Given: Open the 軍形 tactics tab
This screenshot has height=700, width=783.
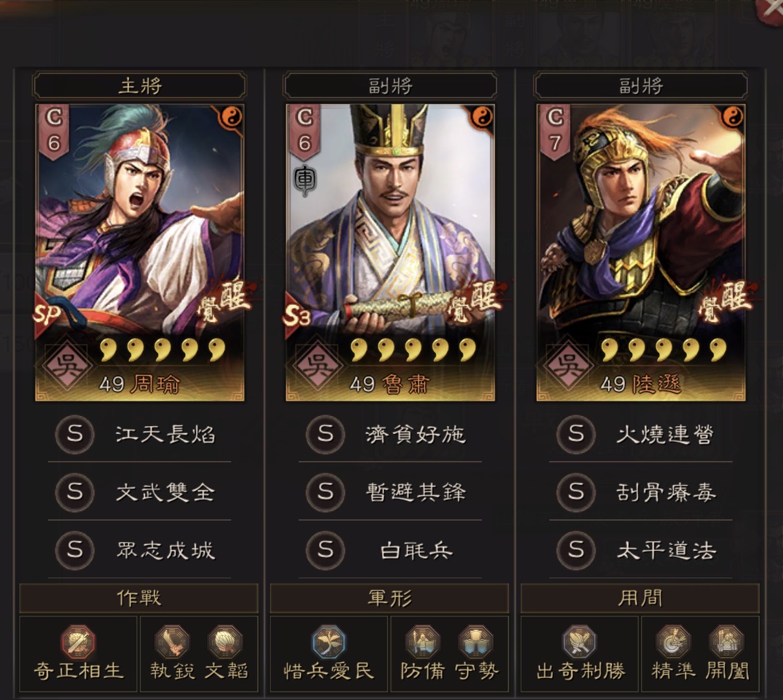Looking at the screenshot, I should [x=390, y=598].
